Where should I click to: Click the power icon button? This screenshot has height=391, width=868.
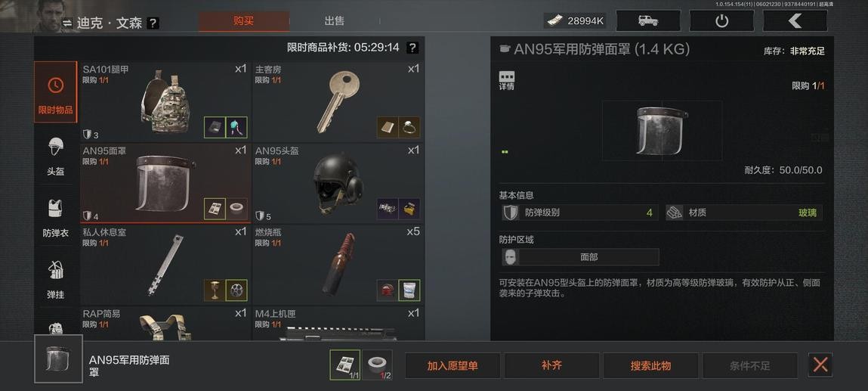point(721,21)
